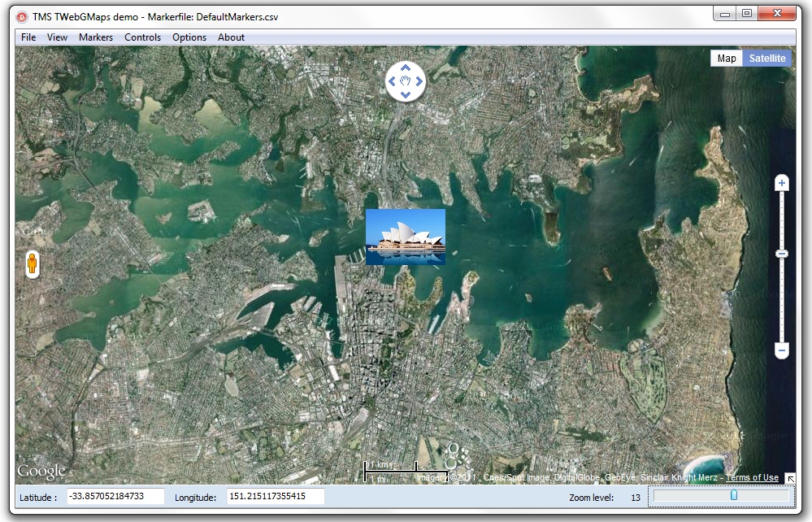Click the orange Street View pegman
Image resolution: width=812 pixels, height=522 pixels.
tap(33, 264)
